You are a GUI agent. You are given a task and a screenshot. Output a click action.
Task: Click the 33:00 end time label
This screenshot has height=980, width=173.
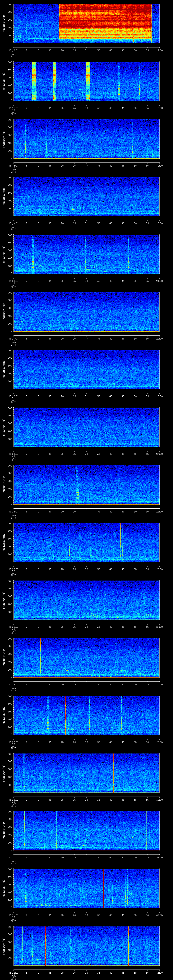coord(159,973)
